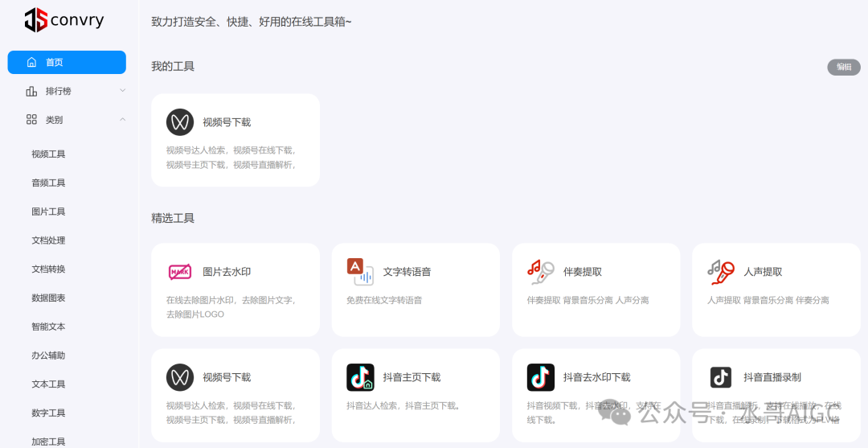
Task: Click the 抖音直播录制 icon
Action: tap(721, 377)
